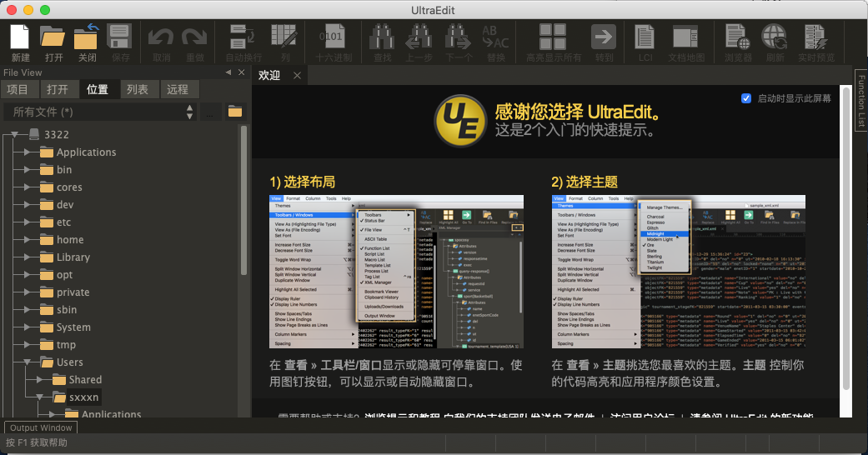868x455 pixels.
Task: Open the Output Window panel button
Action: [42, 427]
